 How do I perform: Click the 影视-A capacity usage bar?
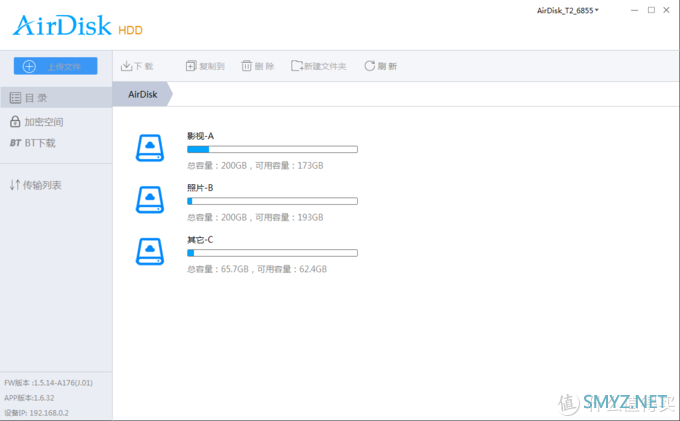tap(272, 150)
